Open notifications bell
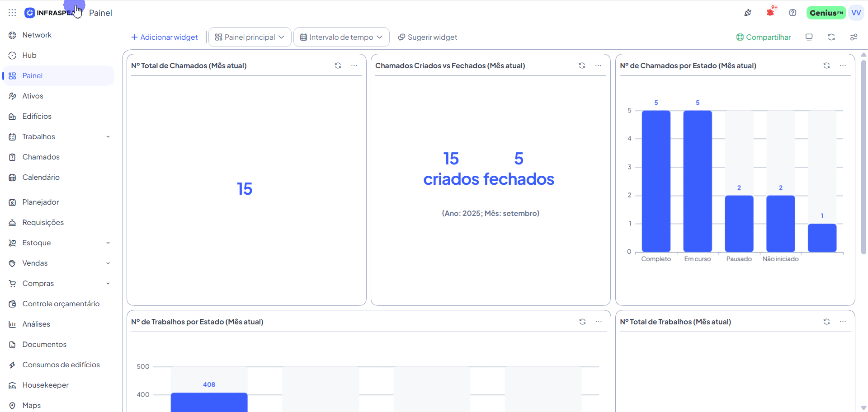This screenshot has width=868, height=412. point(770,13)
